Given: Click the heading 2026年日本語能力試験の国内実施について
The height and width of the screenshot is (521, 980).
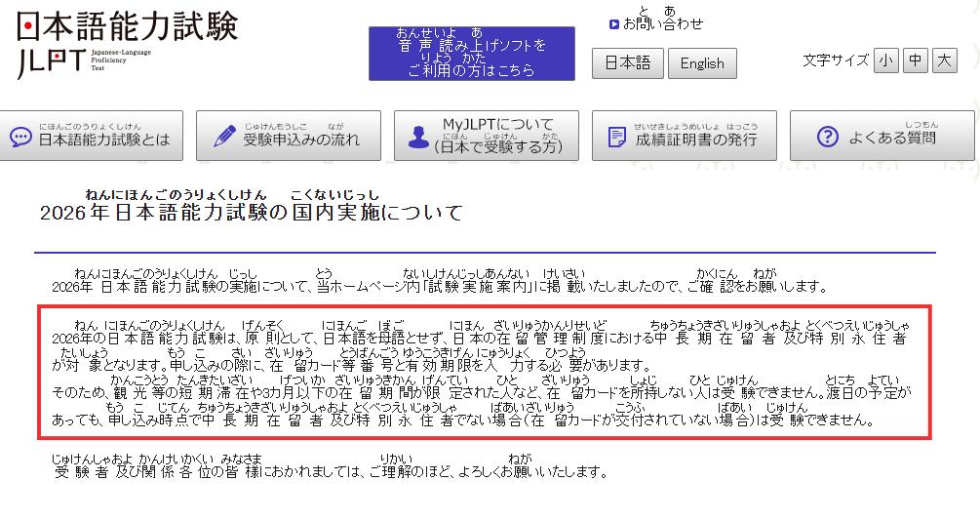Looking at the screenshot, I should click(252, 212).
